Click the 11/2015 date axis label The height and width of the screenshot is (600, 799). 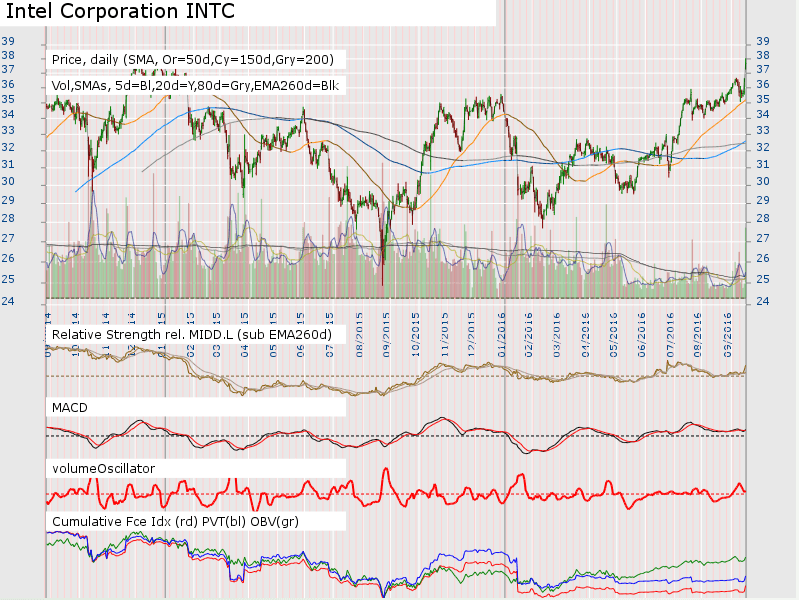tap(445, 335)
